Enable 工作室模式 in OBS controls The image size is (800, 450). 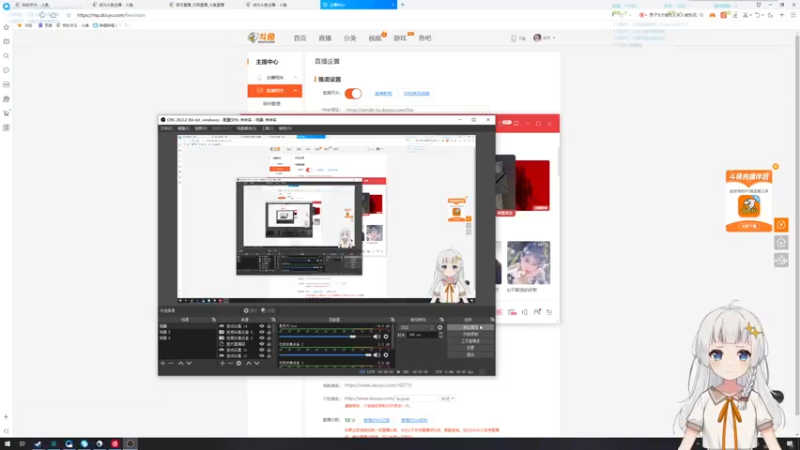[x=470, y=341]
